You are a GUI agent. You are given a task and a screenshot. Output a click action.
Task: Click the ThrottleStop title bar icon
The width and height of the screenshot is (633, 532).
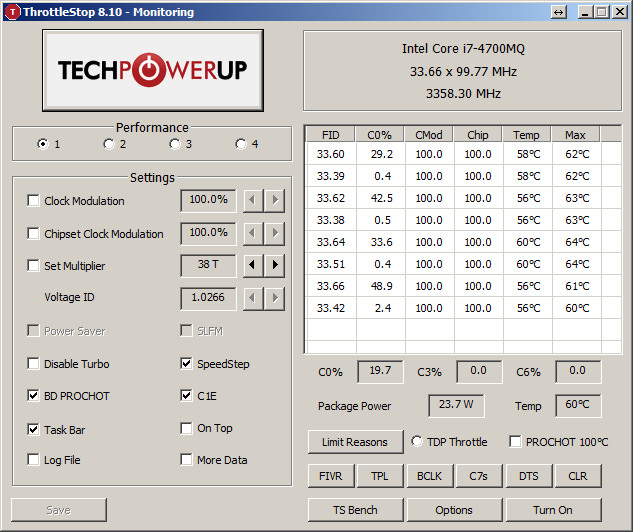13,12
